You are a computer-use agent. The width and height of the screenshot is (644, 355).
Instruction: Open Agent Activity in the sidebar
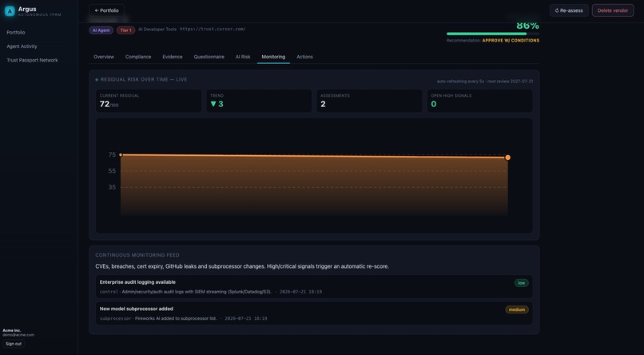point(22,46)
